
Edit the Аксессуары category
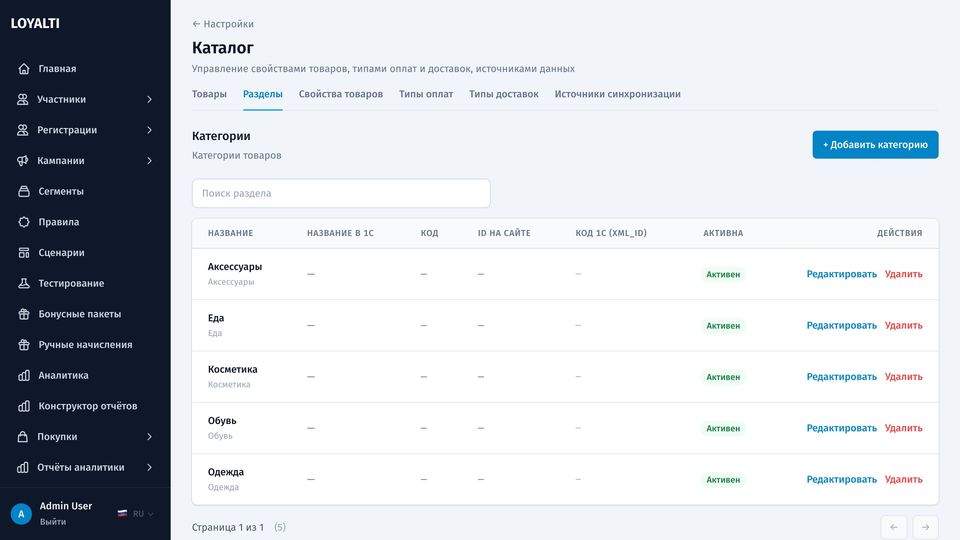click(x=841, y=274)
